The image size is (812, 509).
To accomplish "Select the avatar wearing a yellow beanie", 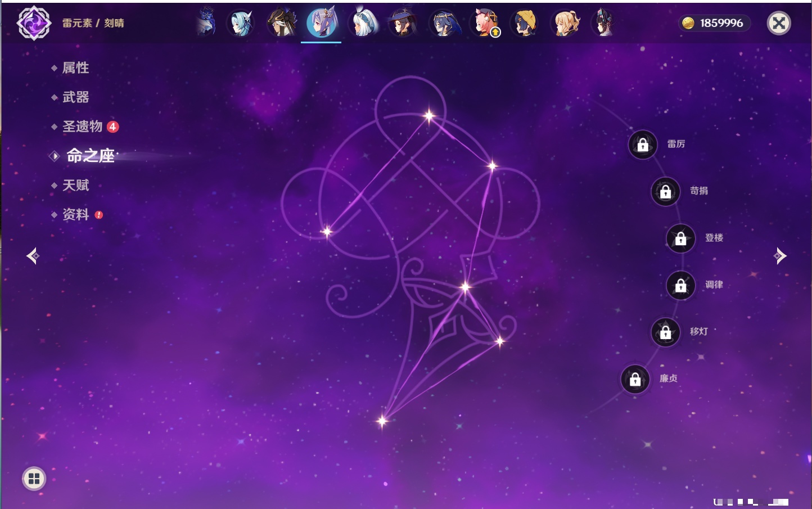I will pyautogui.click(x=525, y=23).
